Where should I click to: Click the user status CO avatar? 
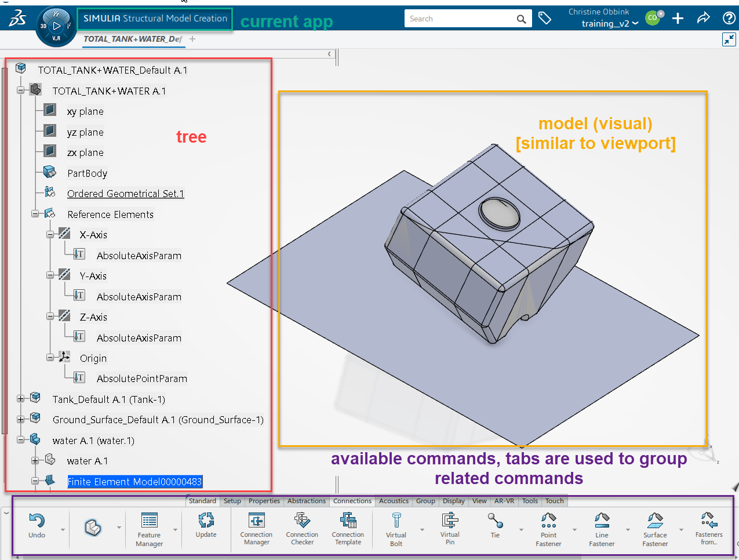(x=654, y=18)
